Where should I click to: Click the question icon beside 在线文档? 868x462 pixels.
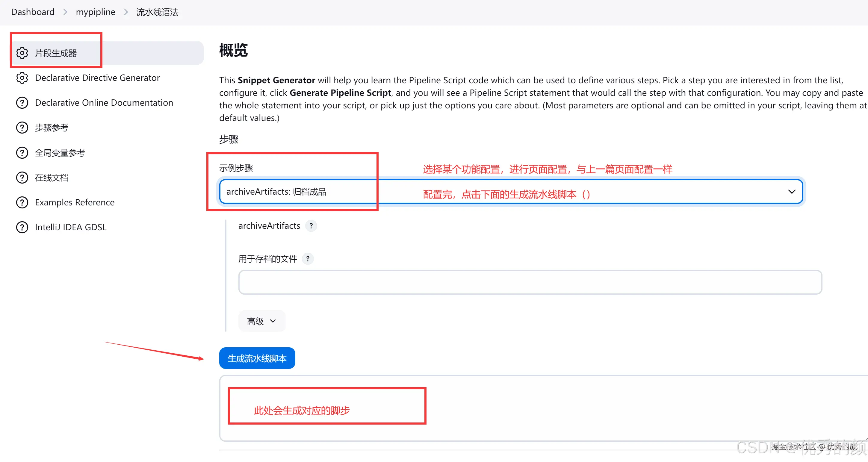click(x=22, y=178)
